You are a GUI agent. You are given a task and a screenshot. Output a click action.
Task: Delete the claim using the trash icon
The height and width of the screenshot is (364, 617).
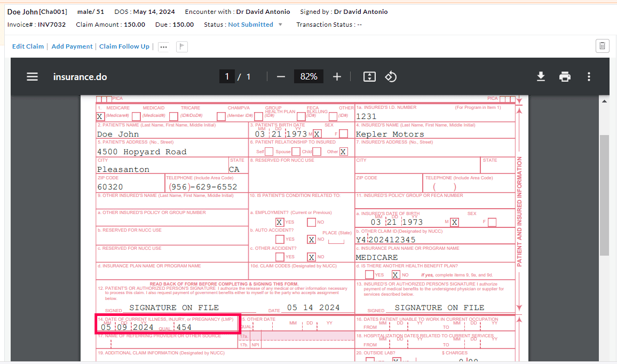point(602,46)
